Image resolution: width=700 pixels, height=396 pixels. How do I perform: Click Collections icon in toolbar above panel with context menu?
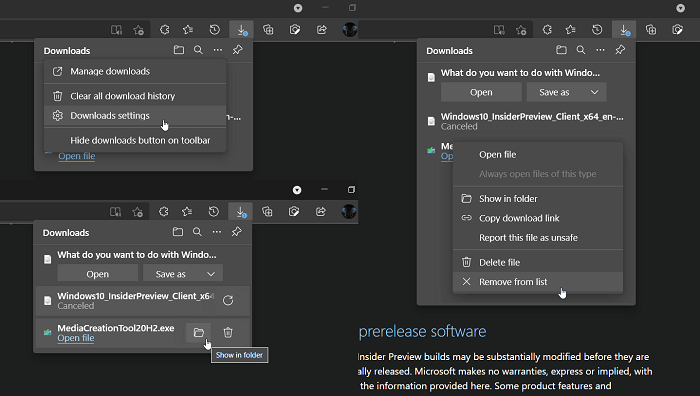tap(651, 30)
